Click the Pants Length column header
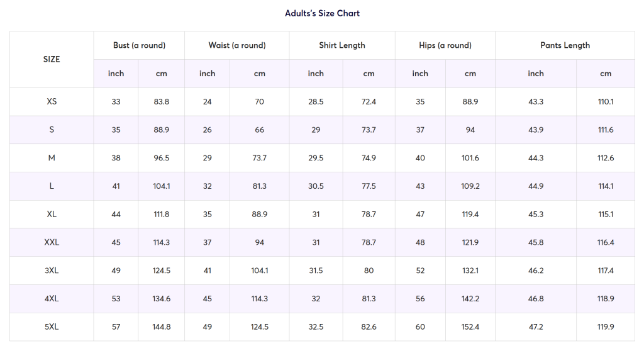The image size is (644, 346). click(x=565, y=45)
